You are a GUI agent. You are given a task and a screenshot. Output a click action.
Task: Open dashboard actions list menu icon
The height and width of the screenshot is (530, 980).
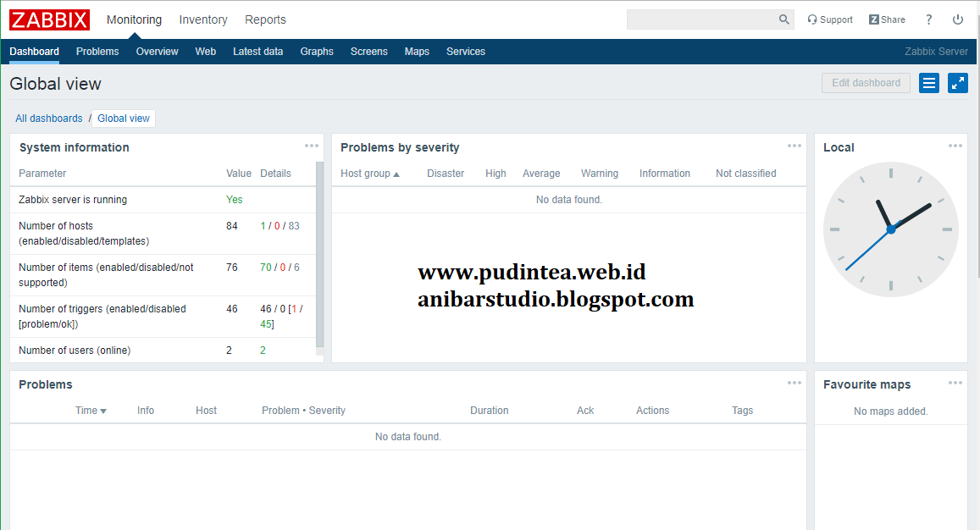929,82
